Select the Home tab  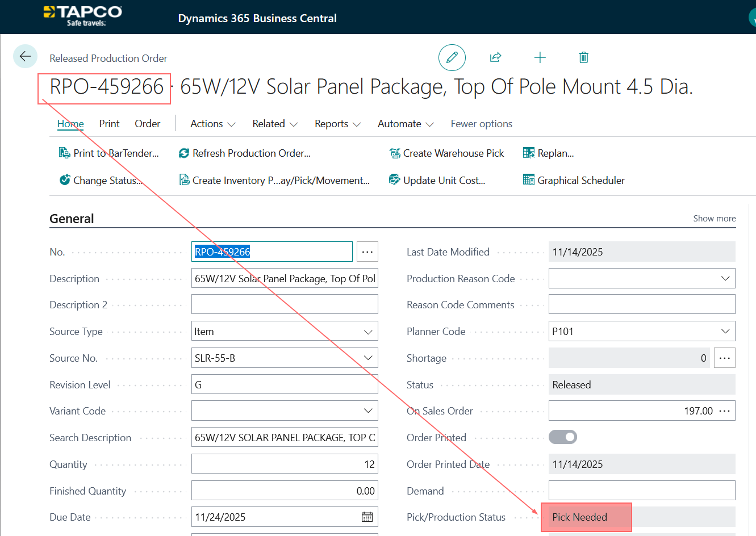click(70, 124)
